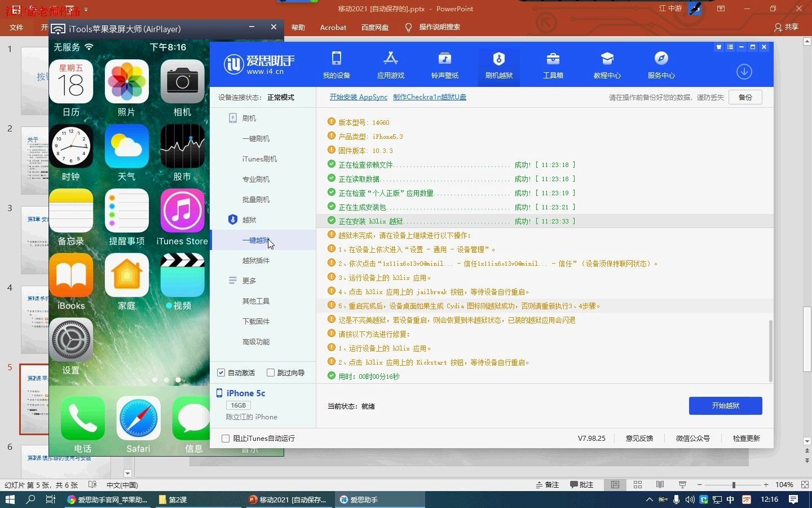Open 铃声壁纸 section in 爱思助手
Image resolution: width=812 pixels, height=508 pixels.
(445, 65)
